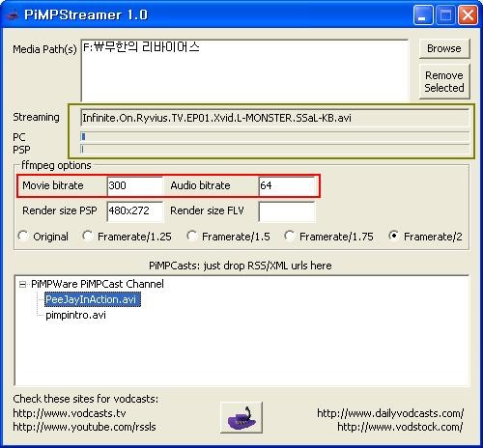Select pimpintro.avi in the channel tree
This screenshot has width=483, height=448.
click(x=75, y=315)
